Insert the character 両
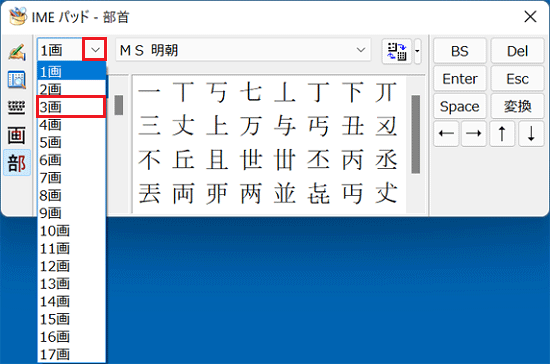Screen dimensions: 550x364 pos(183,193)
